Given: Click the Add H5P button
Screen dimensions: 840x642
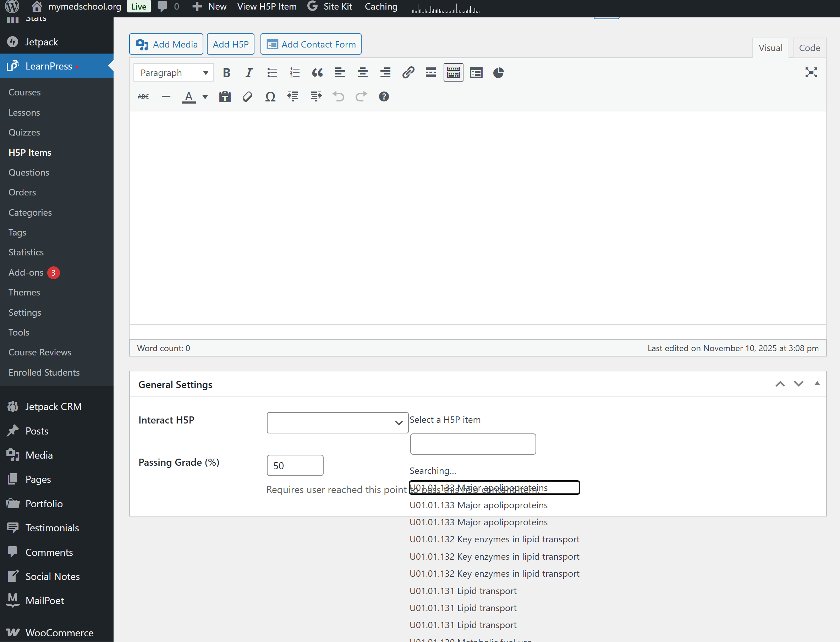Looking at the screenshot, I should pyautogui.click(x=231, y=44).
